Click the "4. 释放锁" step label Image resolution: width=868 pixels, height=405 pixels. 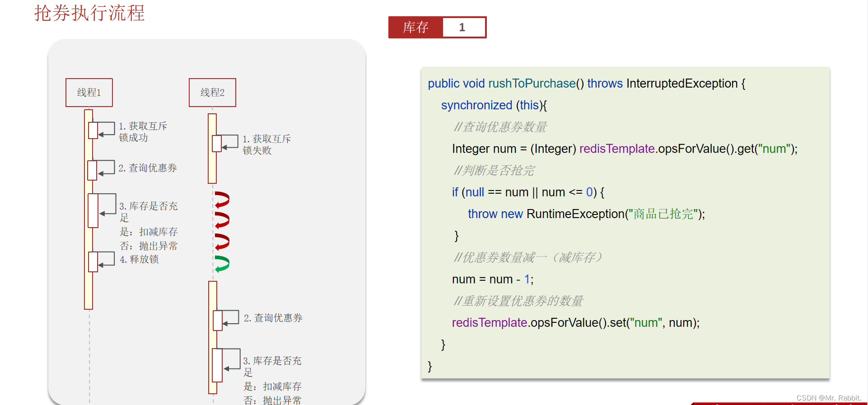pyautogui.click(x=139, y=259)
